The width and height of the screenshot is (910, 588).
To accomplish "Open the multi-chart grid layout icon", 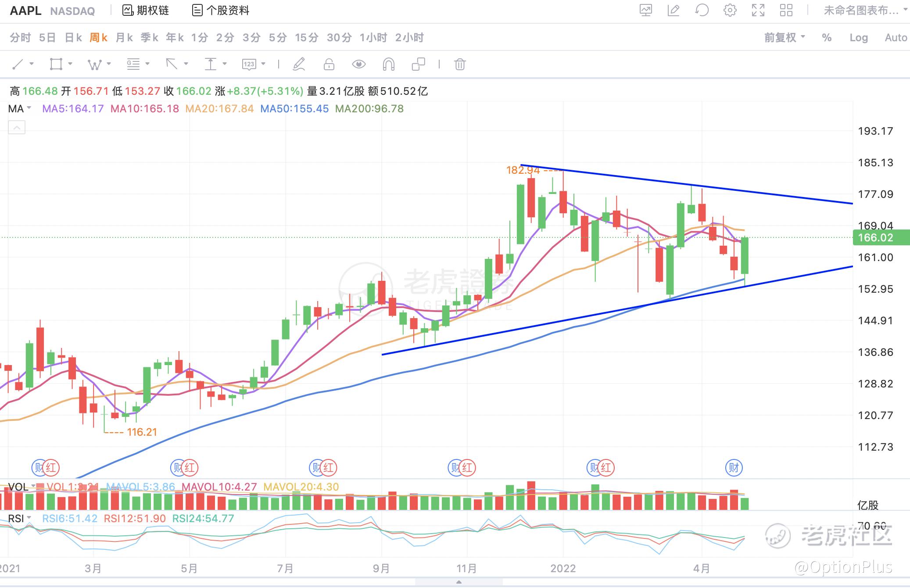I will coord(786,11).
